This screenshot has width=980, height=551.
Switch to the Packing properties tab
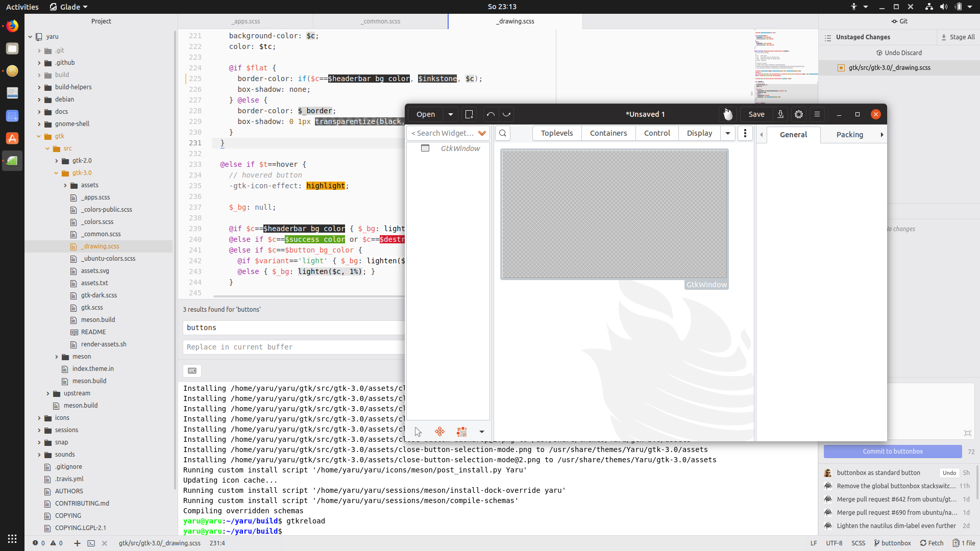849,135
